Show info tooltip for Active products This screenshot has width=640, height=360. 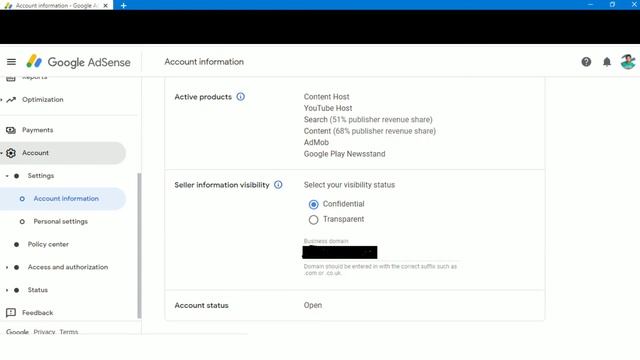point(241,97)
